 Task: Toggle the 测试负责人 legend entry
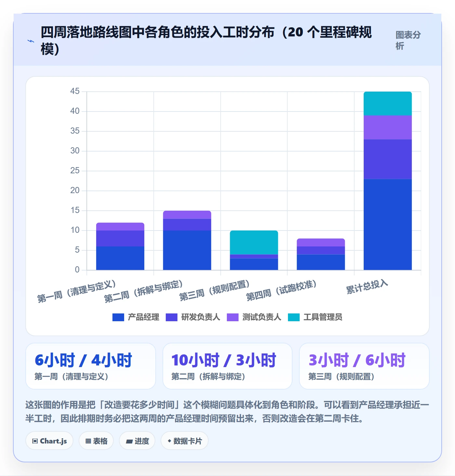tap(254, 317)
